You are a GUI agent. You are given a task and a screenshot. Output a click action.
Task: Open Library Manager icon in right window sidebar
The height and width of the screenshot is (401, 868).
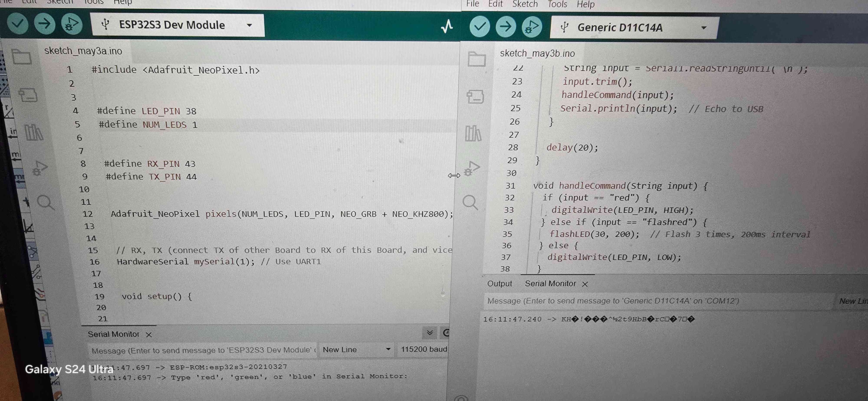473,133
